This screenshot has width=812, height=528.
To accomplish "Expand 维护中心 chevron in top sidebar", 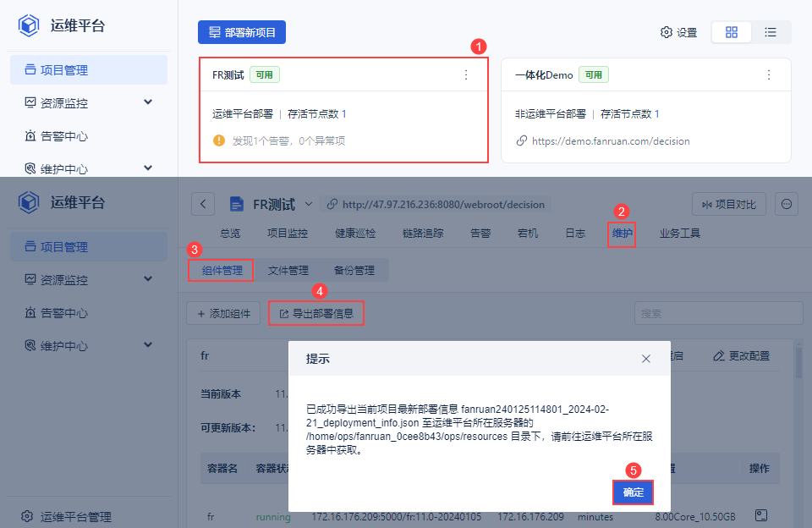I will [x=148, y=168].
